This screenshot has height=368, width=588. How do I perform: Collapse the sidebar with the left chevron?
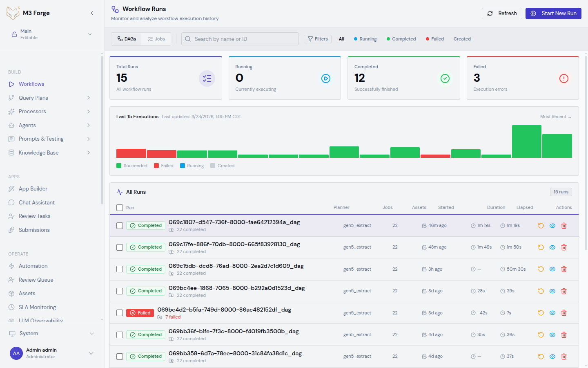[x=91, y=13]
